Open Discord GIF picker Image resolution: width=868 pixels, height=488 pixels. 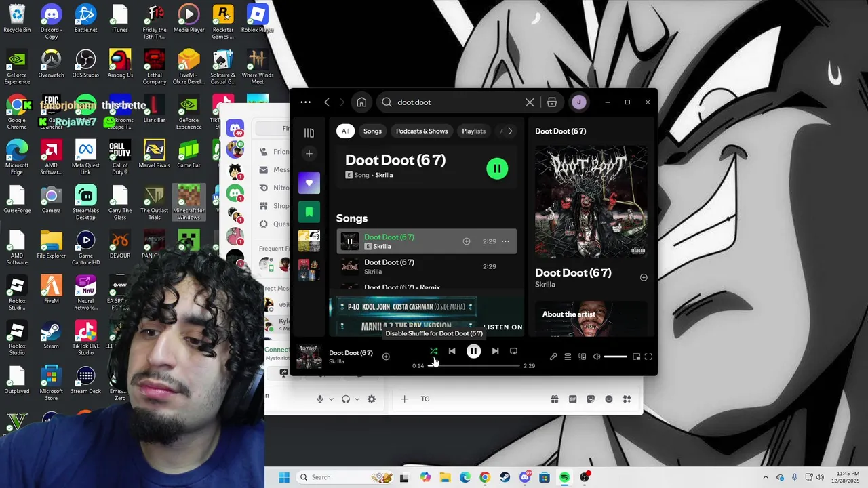point(573,399)
